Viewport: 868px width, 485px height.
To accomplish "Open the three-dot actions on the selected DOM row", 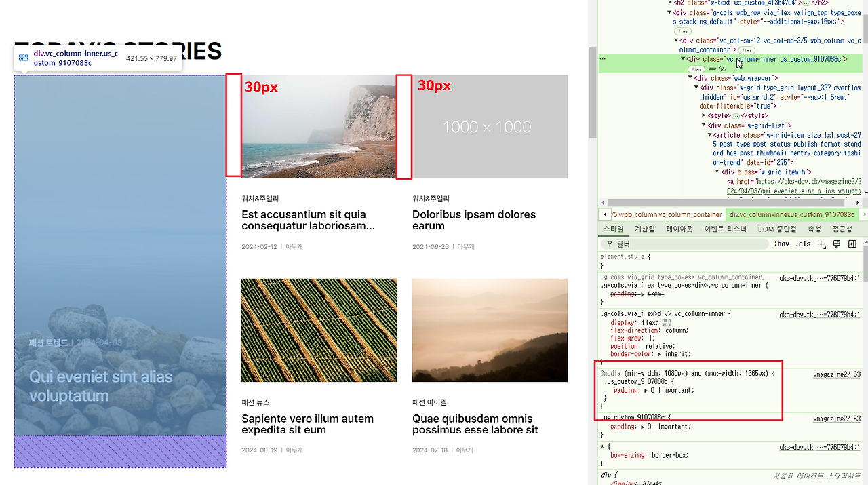I will click(603, 59).
